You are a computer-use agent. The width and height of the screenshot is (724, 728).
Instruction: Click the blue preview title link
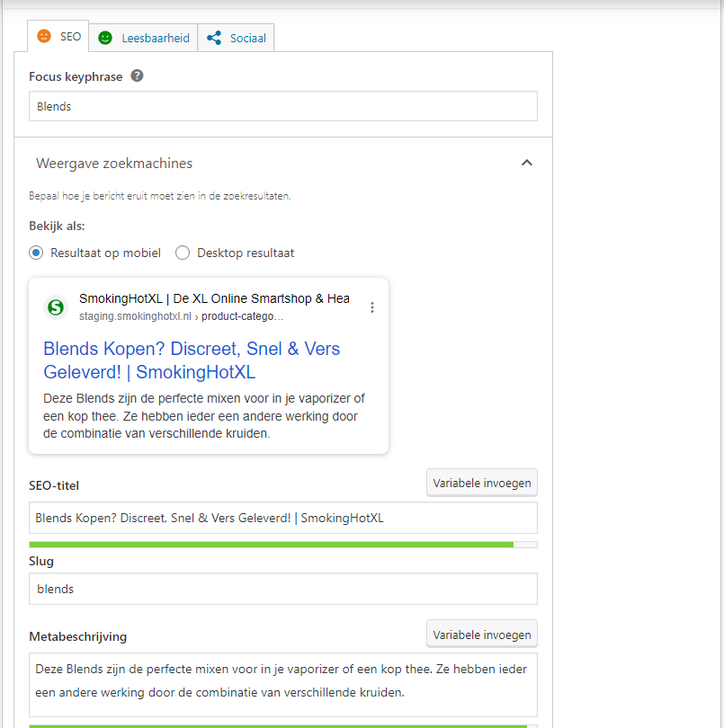coord(192,360)
